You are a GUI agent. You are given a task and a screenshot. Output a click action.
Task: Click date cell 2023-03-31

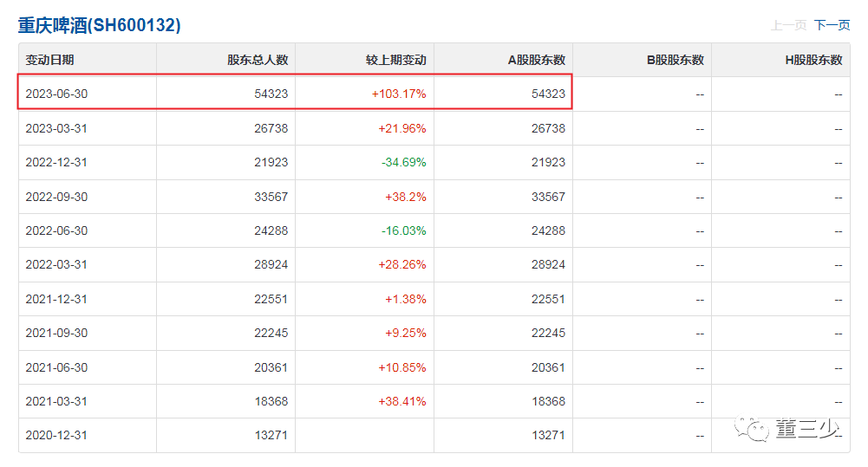56,128
